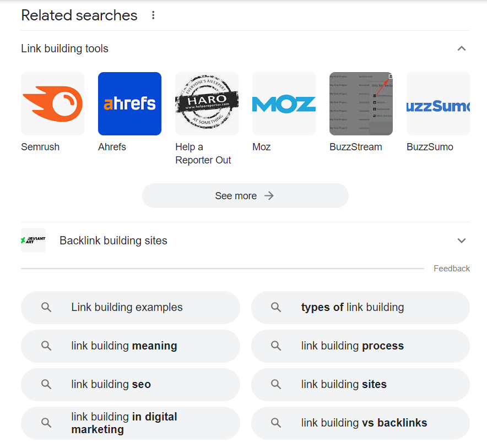Click the Moz logo image

pyautogui.click(x=284, y=104)
